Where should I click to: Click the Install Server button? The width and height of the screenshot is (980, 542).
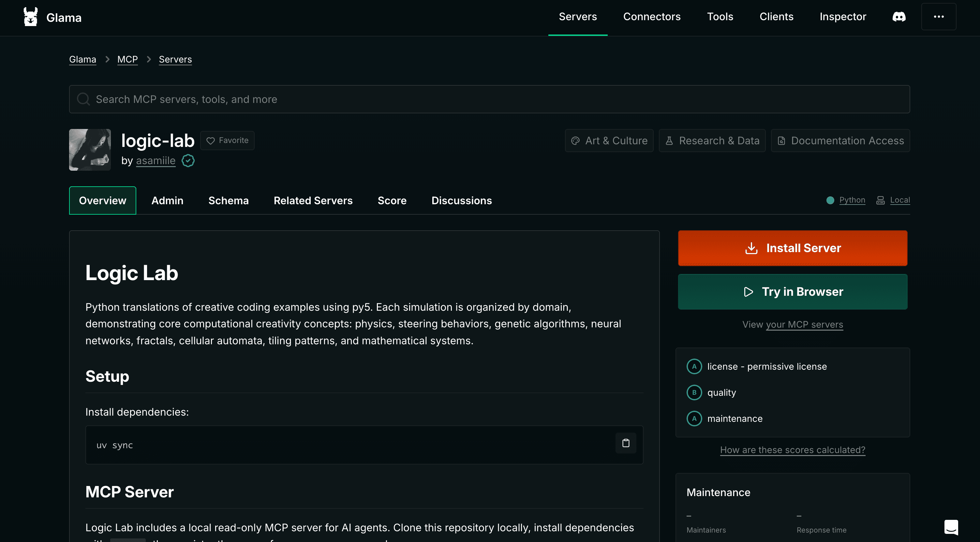click(x=793, y=248)
